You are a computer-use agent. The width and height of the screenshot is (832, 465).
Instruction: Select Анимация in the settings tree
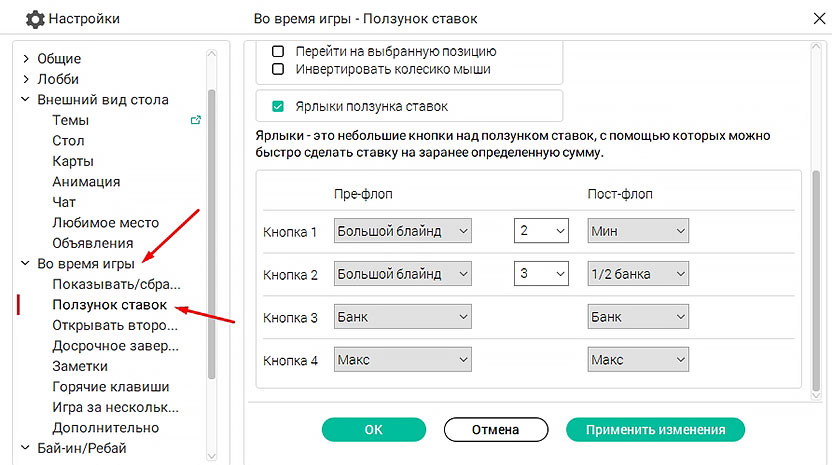[x=86, y=182]
